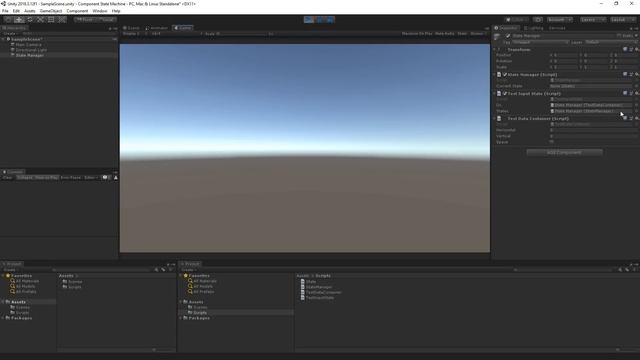Switch to the Animator tab
This screenshot has height=360, width=640.
157,28
